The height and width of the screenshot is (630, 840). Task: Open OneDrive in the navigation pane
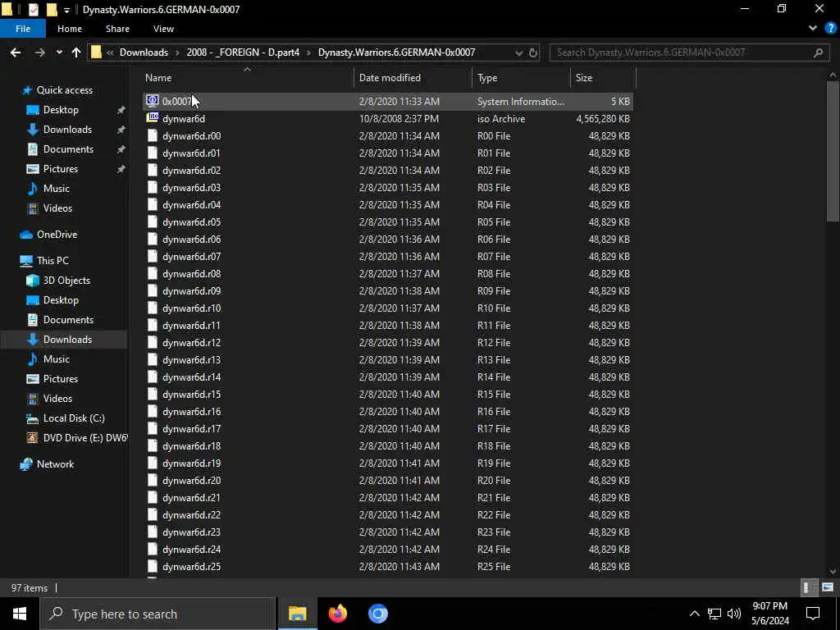tap(57, 235)
